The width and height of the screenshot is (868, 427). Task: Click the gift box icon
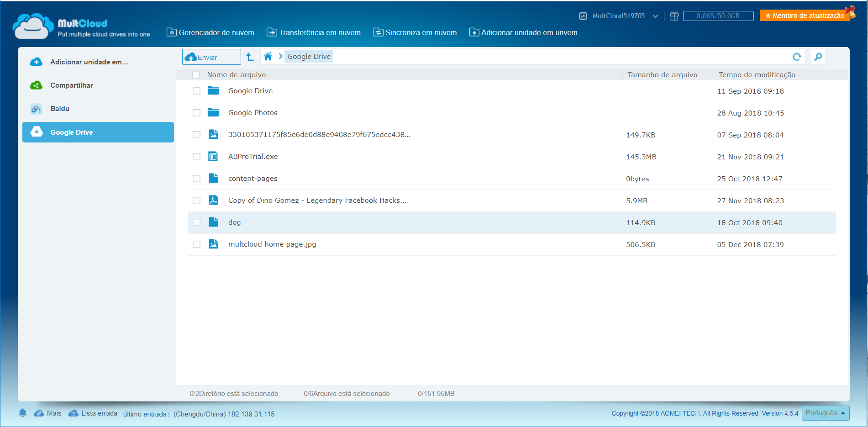coord(674,16)
